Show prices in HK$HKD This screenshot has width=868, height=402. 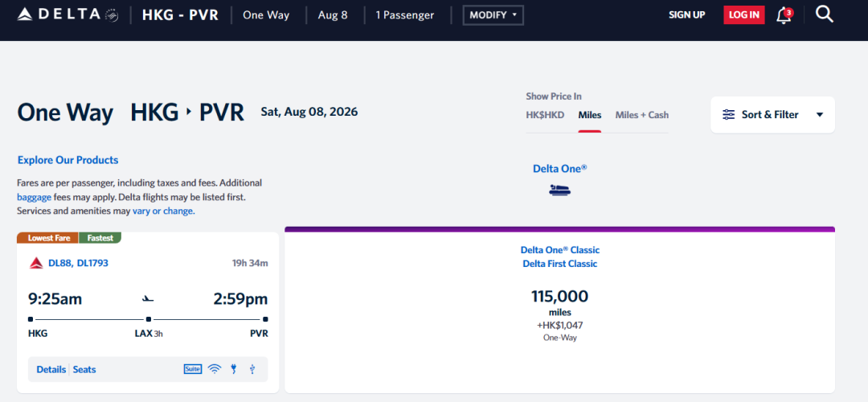546,115
